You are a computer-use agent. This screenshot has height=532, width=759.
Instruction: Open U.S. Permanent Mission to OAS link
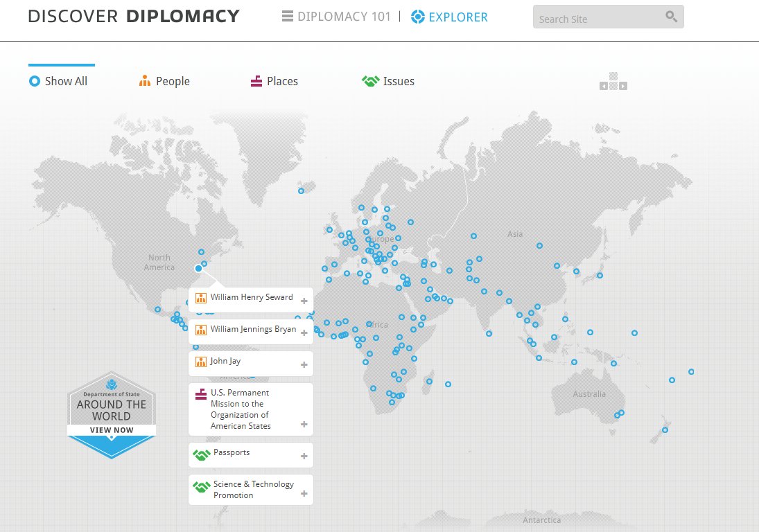[241, 409]
